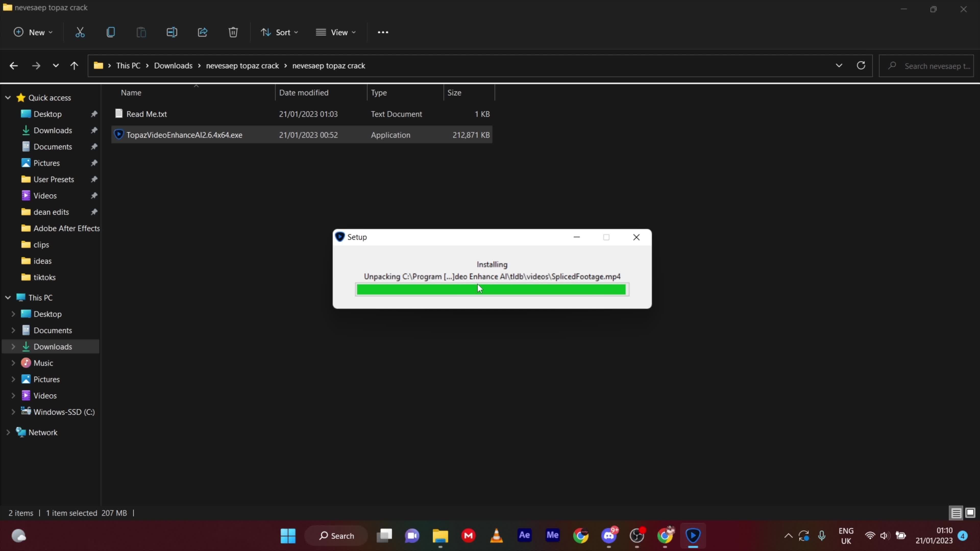980x551 pixels.
Task: Collapse the This PC tree section
Action: coord(8,297)
